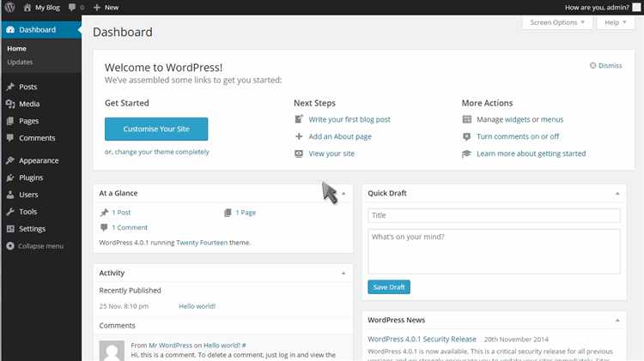The height and width of the screenshot is (361, 644).
Task: Open Media library icon in sidebar
Action: [x=9, y=104]
